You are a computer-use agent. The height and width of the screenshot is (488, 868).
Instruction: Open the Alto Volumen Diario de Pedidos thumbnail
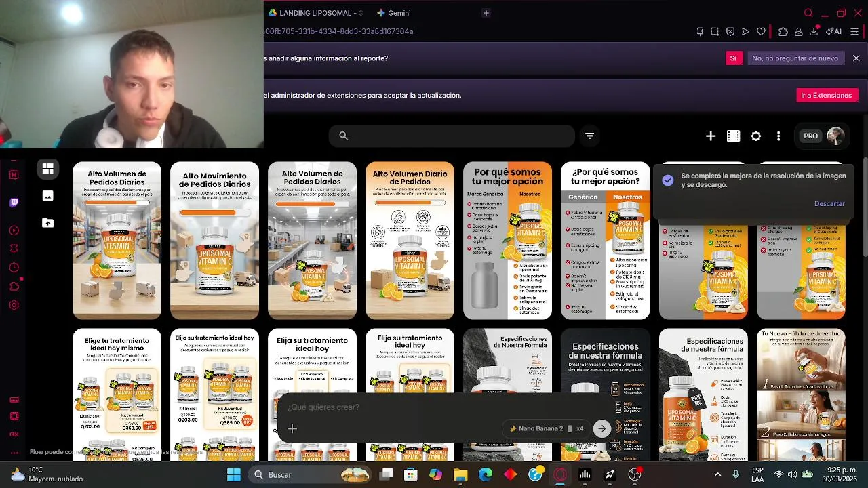pos(410,241)
